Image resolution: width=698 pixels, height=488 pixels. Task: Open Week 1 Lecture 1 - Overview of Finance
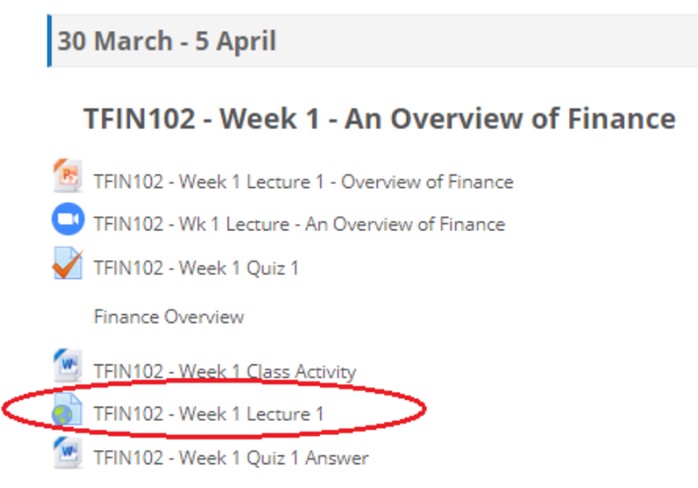(x=303, y=182)
